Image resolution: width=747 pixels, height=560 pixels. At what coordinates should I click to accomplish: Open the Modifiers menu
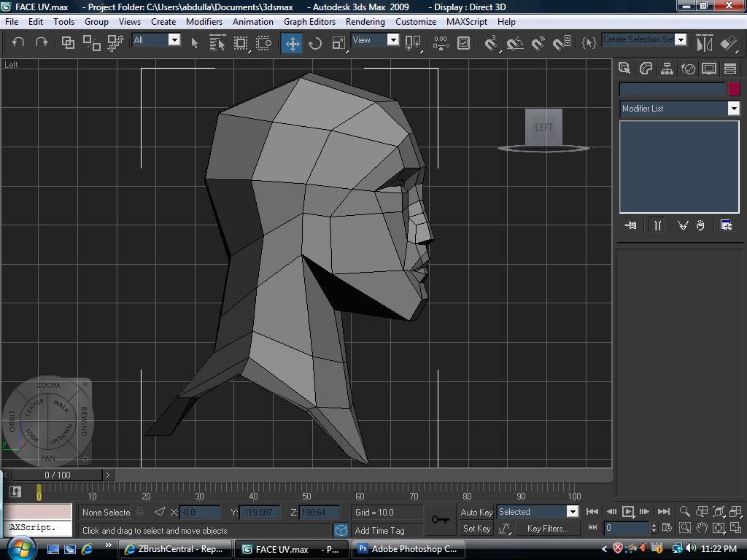[204, 22]
